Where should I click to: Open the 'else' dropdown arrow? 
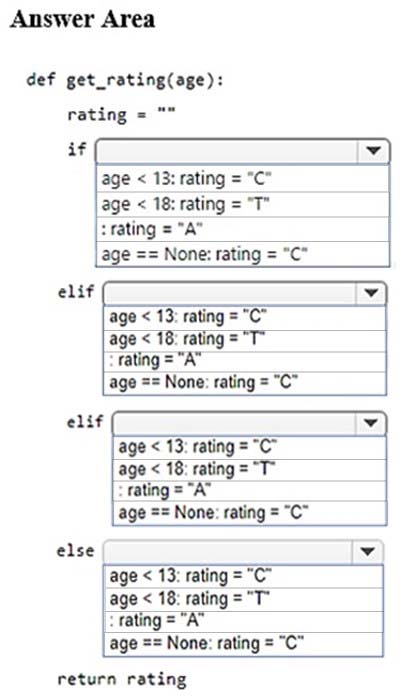[x=367, y=552]
